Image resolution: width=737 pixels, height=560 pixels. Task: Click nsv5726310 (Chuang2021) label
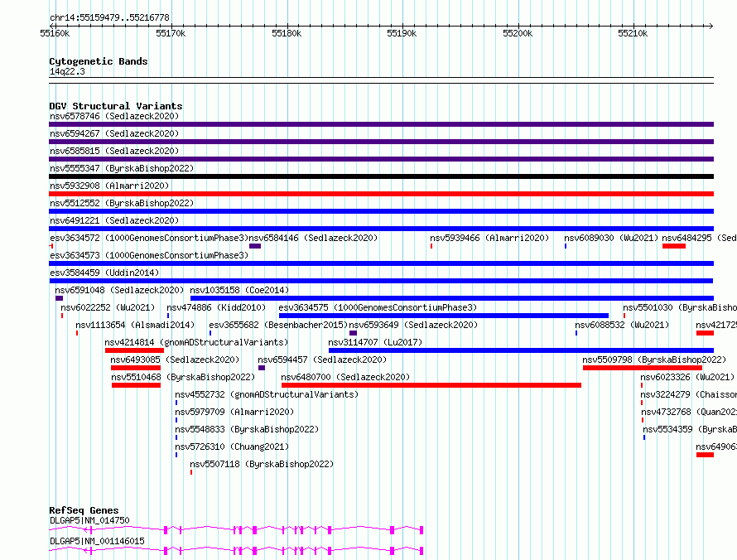coord(232,447)
